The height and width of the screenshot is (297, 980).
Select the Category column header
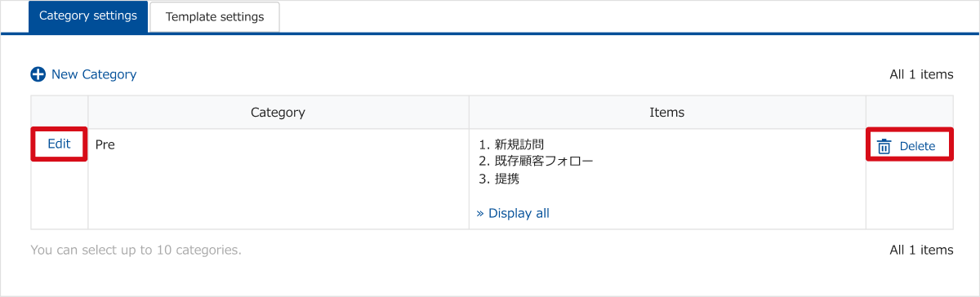[278, 113]
